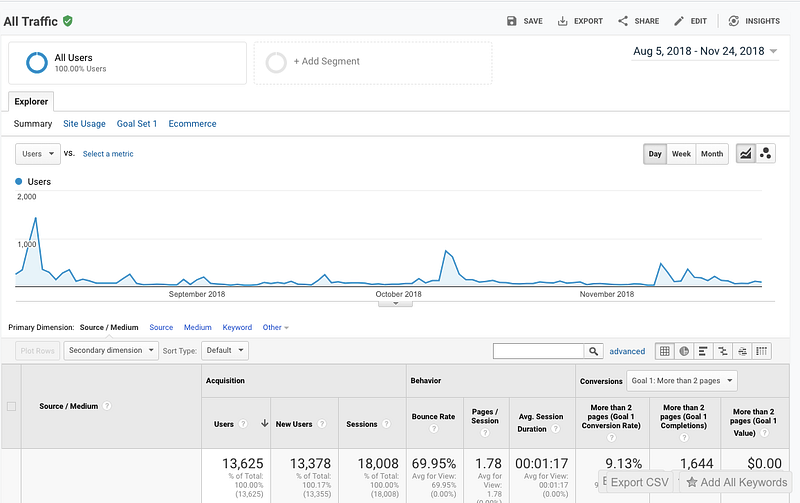Click the search magnifier button

[x=593, y=351]
